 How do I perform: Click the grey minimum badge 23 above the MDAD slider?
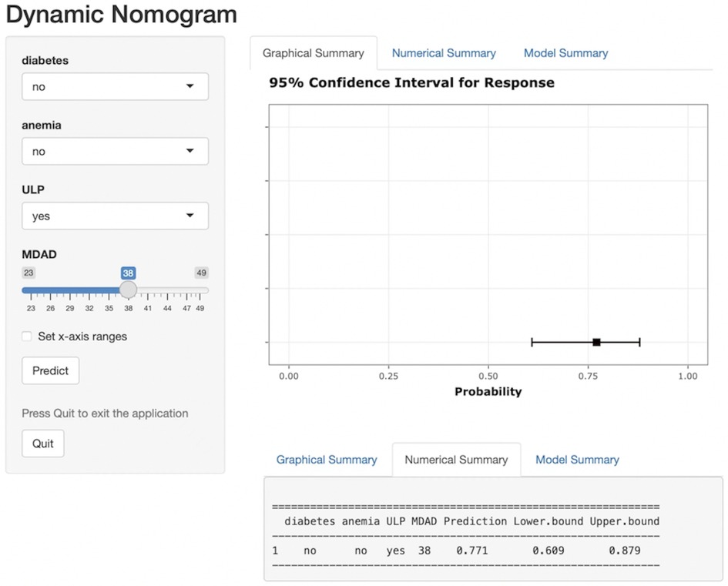(29, 273)
